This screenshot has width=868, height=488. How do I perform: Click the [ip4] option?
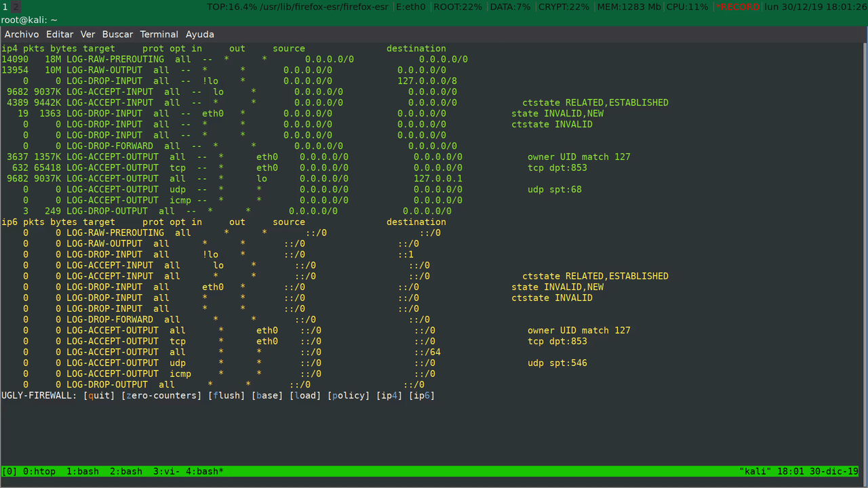coord(389,395)
